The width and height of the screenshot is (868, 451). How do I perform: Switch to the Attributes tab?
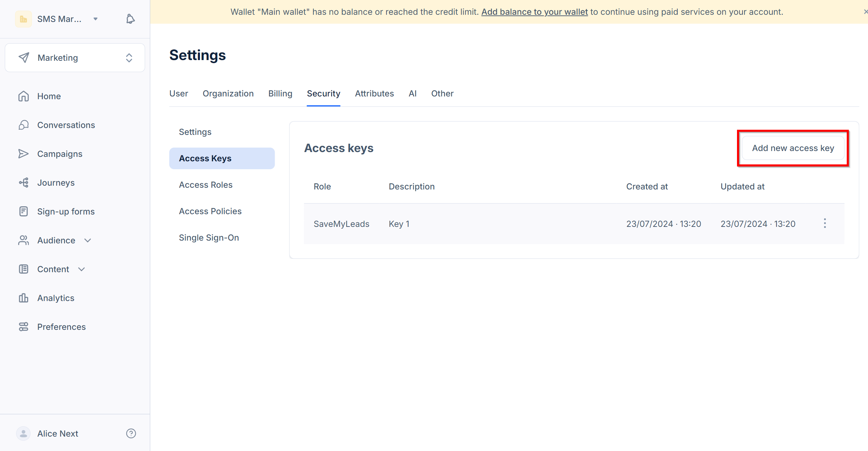tap(374, 94)
